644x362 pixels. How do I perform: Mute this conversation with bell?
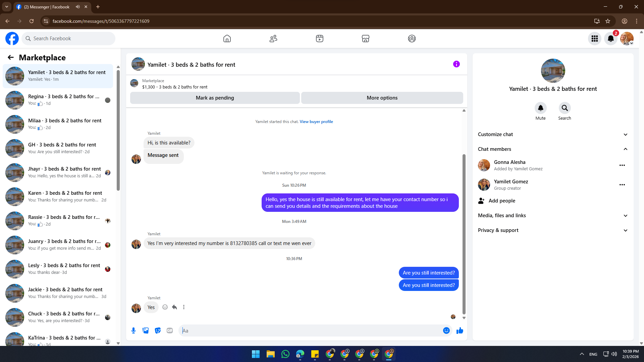coord(540,108)
